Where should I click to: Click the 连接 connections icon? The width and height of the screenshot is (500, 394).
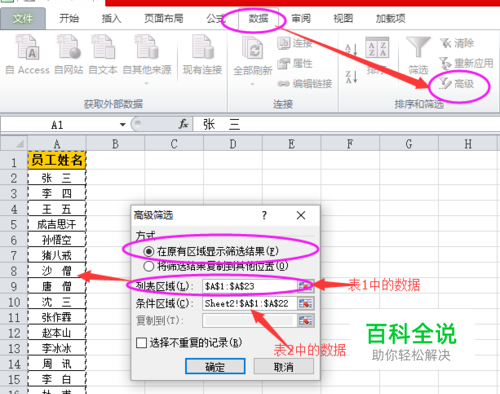(284, 43)
